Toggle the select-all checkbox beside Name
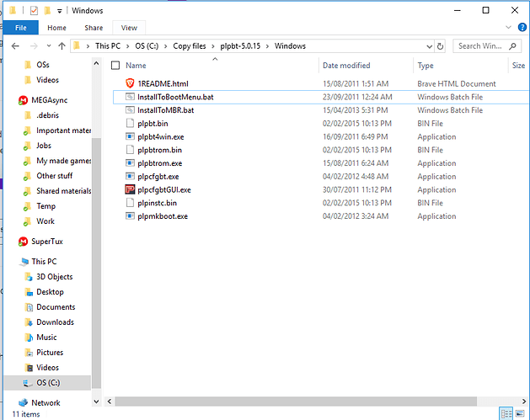 115,65
